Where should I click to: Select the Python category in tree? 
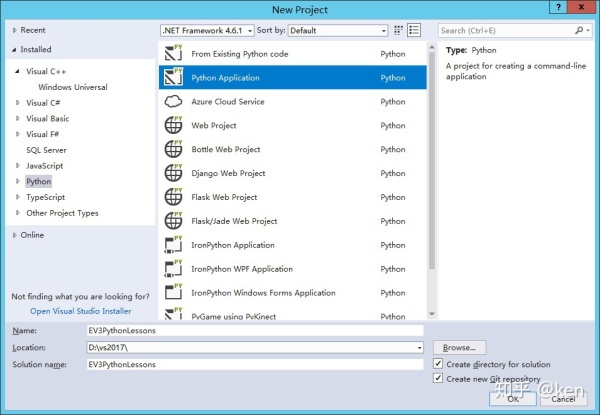point(39,181)
